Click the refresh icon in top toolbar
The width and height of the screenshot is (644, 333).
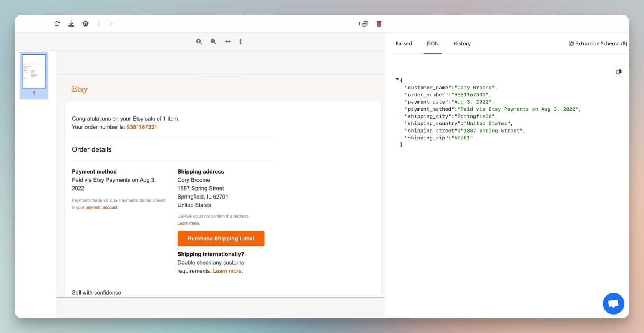coord(57,24)
